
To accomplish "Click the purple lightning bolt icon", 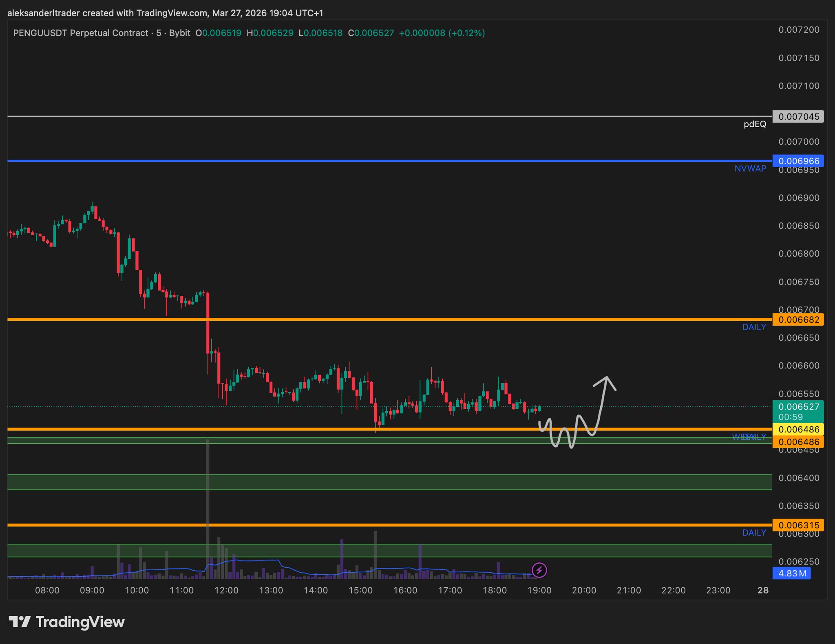I will point(539,570).
